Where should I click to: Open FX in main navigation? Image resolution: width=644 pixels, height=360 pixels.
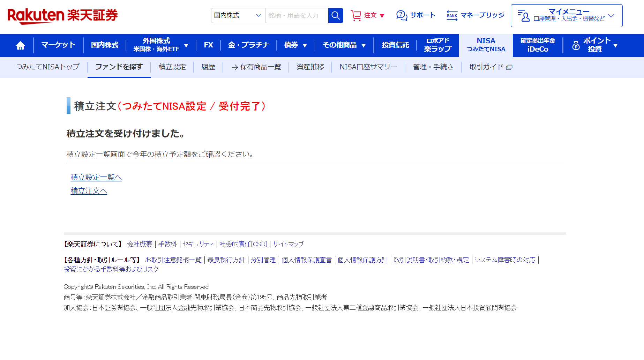point(208,45)
